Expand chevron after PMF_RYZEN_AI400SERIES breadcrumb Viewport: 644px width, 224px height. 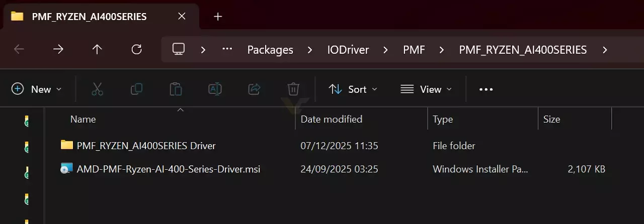tap(605, 50)
